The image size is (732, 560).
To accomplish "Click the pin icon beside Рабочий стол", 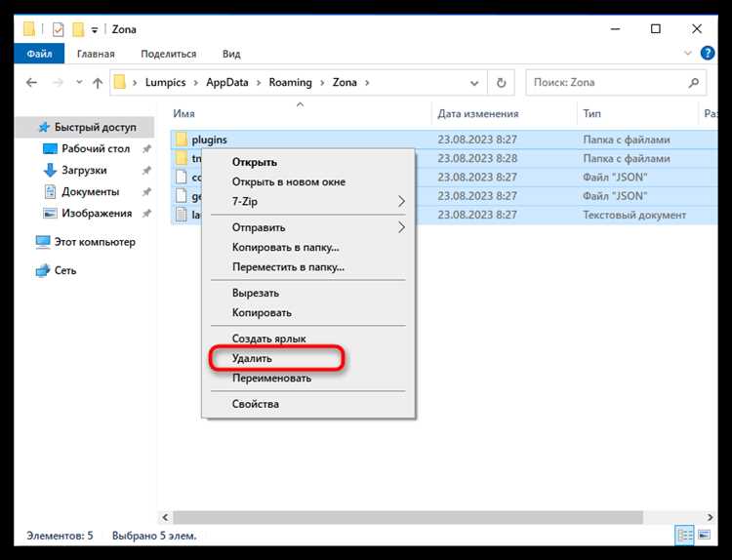I will 146,149.
